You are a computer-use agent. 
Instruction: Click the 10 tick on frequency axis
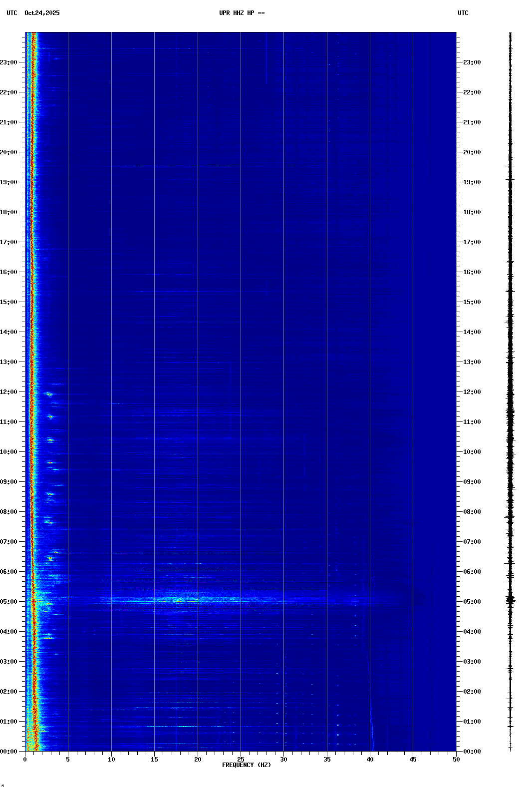click(111, 760)
